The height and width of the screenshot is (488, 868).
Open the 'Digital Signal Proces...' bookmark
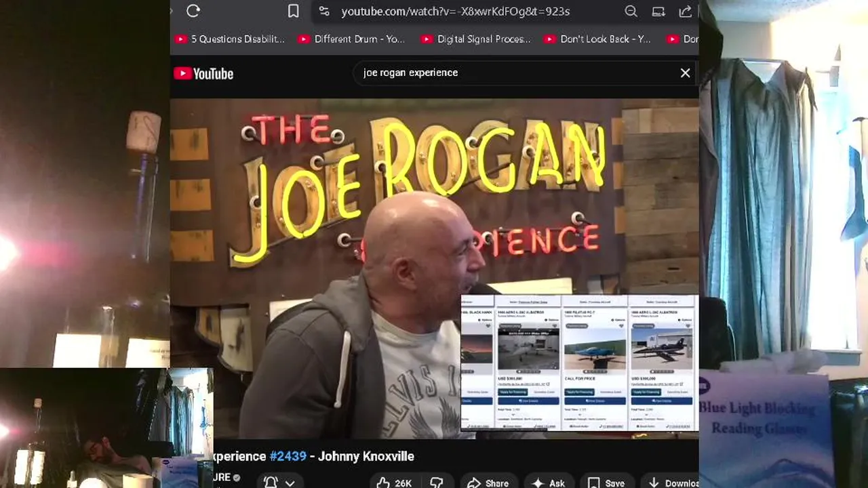point(475,39)
